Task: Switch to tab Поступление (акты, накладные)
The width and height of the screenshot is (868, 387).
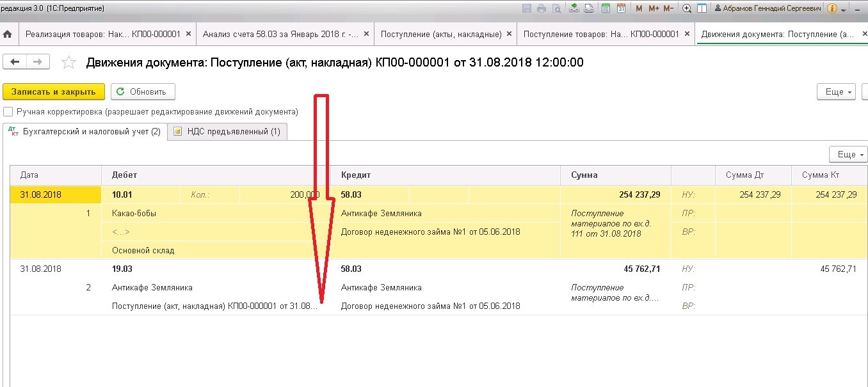Action: (x=441, y=34)
